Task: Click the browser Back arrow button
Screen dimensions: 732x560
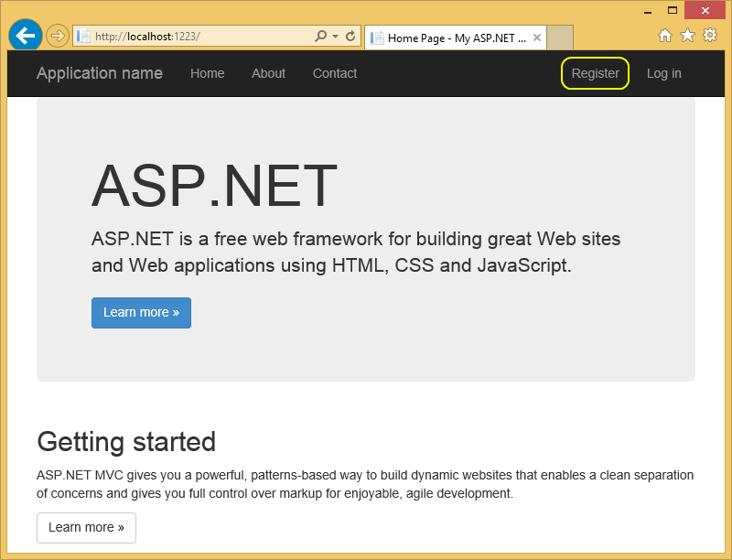Action: click(x=25, y=36)
